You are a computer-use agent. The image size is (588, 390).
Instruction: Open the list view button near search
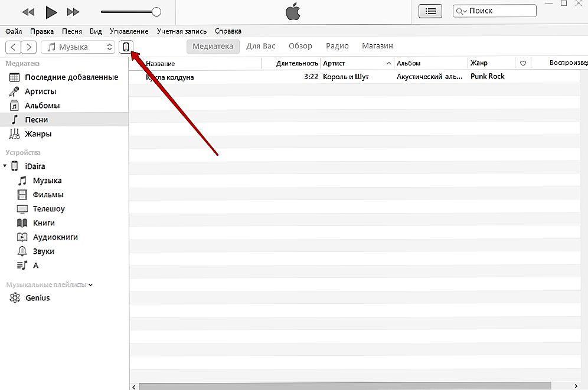(x=430, y=11)
